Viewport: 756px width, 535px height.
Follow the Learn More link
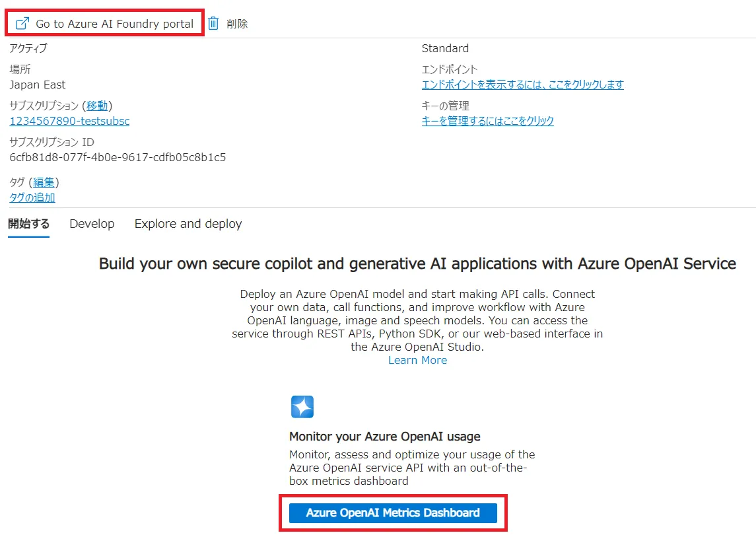tap(417, 360)
